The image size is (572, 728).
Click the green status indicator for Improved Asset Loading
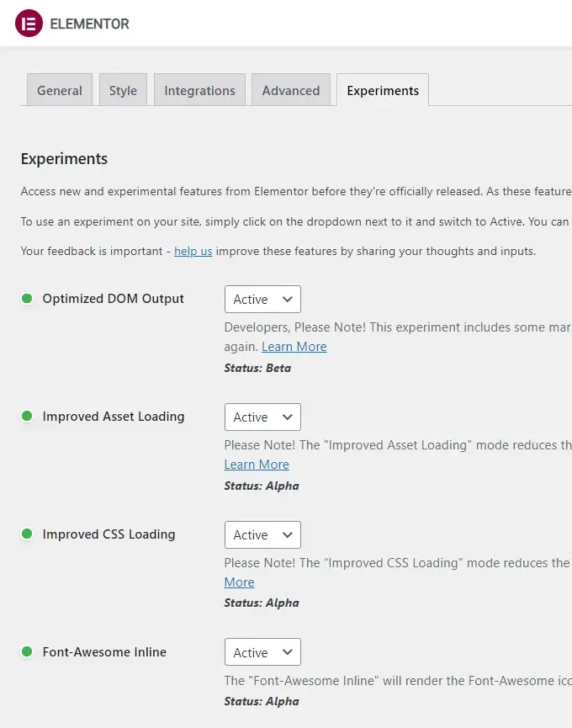click(27, 417)
